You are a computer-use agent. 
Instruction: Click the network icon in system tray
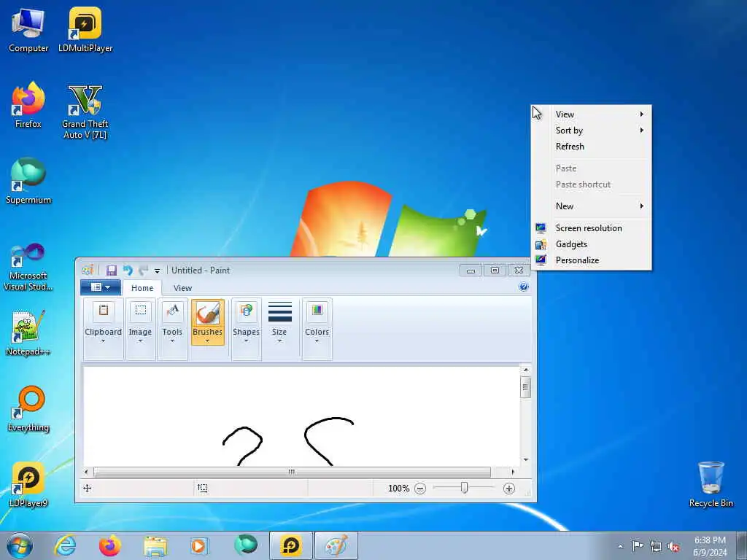[x=656, y=546]
